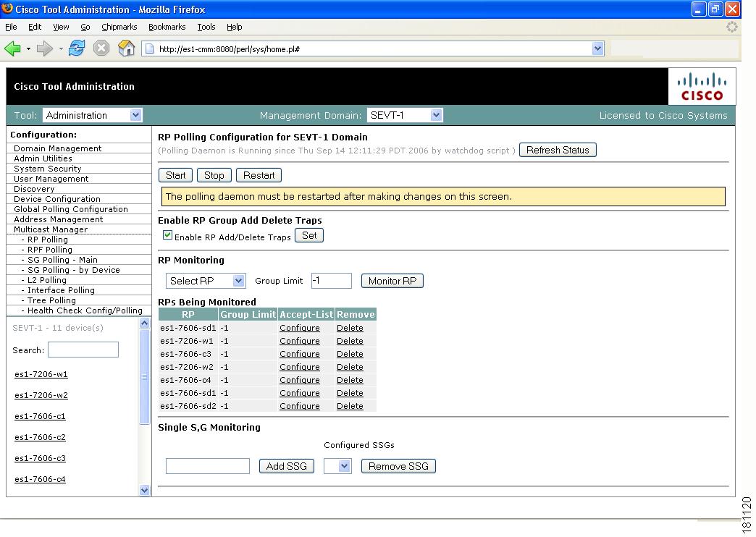Click the grey Forward arrow button
This screenshot has width=756, height=537.
[x=45, y=48]
